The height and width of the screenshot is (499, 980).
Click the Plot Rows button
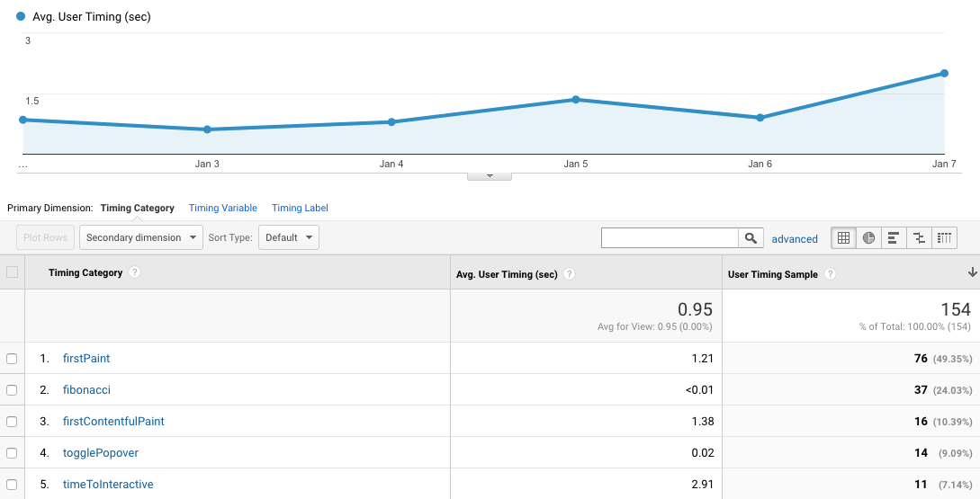(x=46, y=237)
